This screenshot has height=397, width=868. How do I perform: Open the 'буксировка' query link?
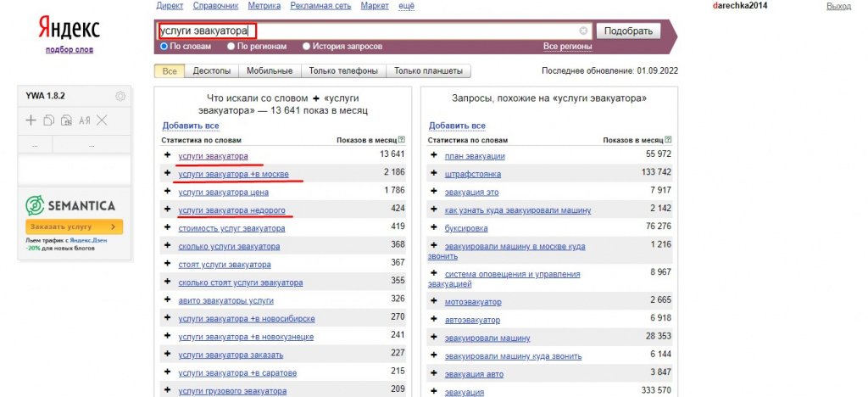[x=469, y=227]
